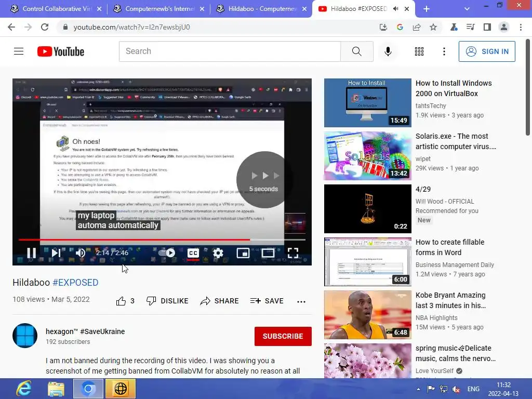Image resolution: width=532 pixels, height=399 pixels.
Task: Open the media controls icon in toolbar
Action: 470,27
